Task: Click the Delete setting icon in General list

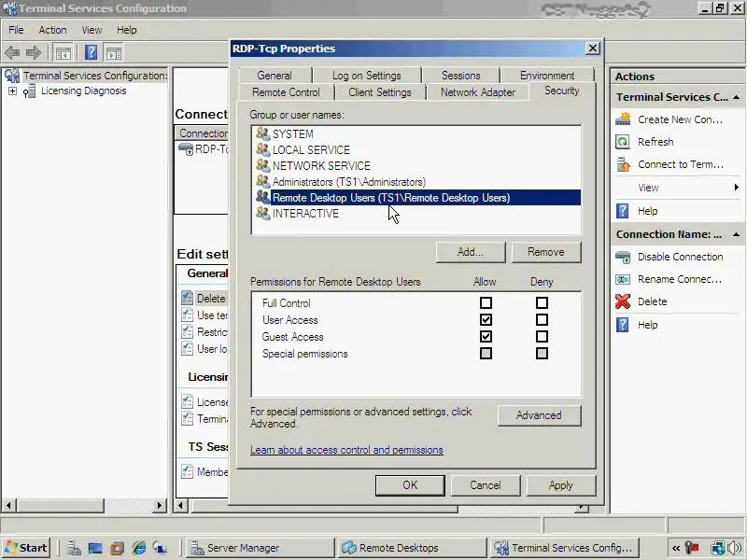Action: tap(188, 298)
